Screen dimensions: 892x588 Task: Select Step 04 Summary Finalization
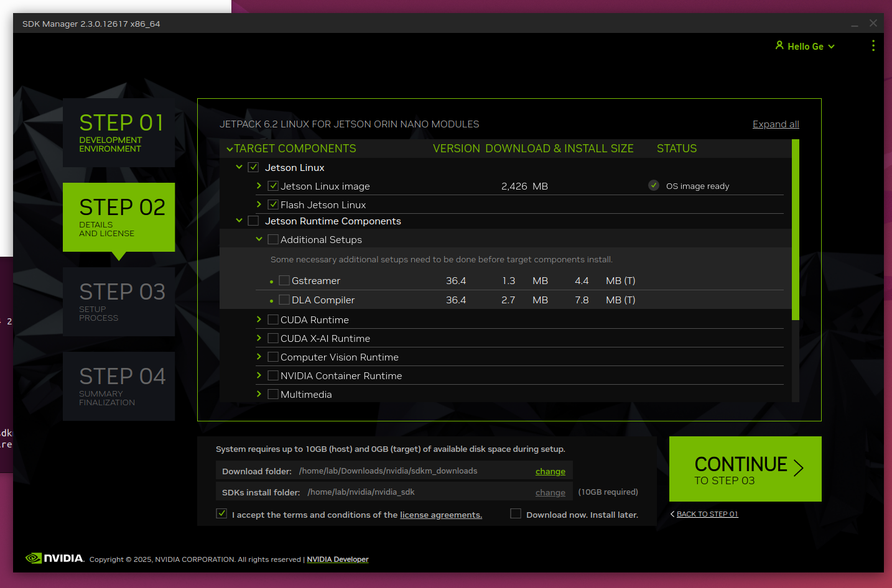(x=119, y=386)
